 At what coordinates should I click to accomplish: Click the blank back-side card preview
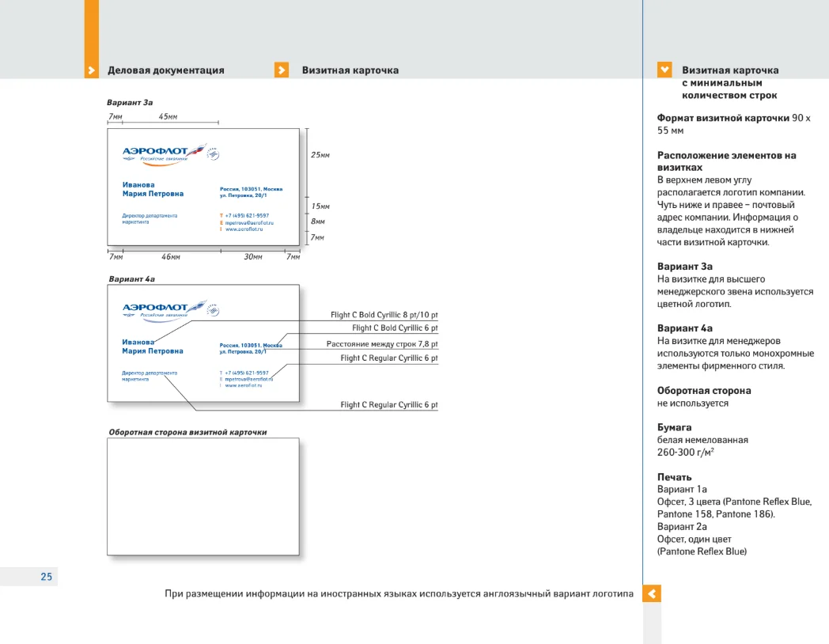[203, 497]
